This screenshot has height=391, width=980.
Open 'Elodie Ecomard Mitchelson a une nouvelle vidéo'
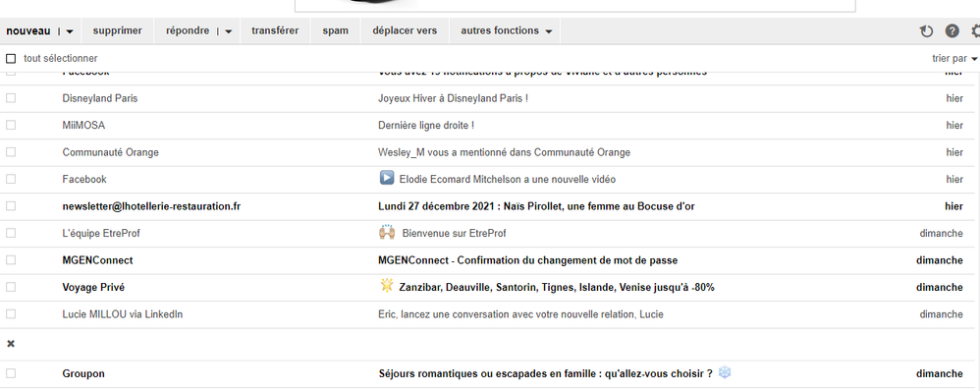[508, 179]
